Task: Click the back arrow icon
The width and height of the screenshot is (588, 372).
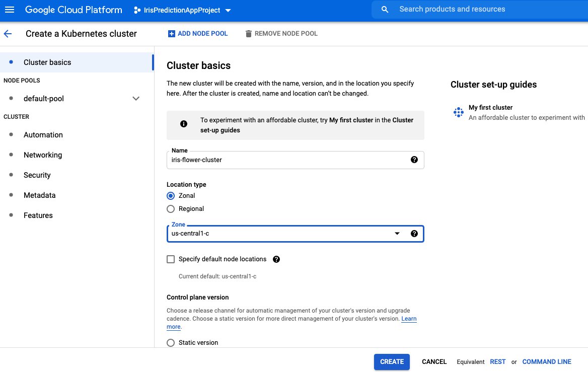Action: click(8, 34)
